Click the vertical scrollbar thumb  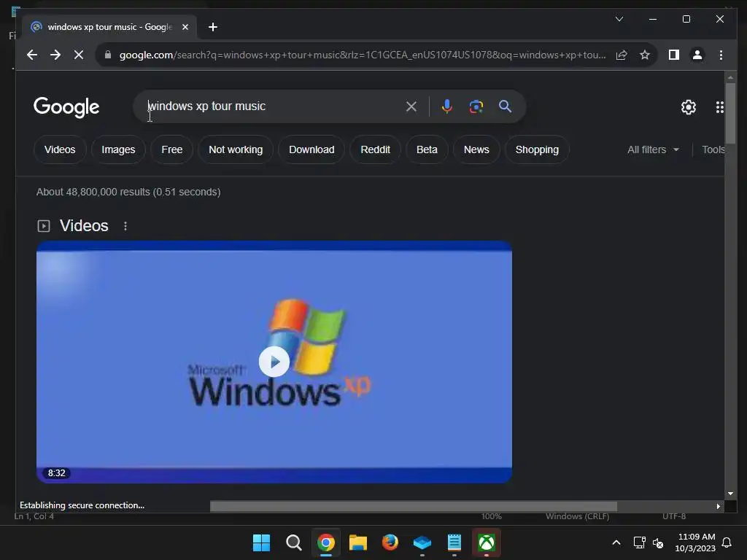pos(730,113)
